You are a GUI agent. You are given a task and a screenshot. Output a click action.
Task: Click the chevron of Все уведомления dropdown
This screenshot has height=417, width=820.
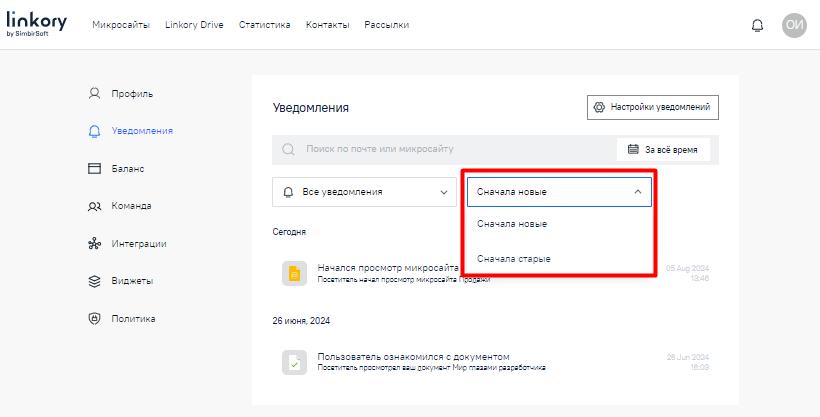coord(444,192)
